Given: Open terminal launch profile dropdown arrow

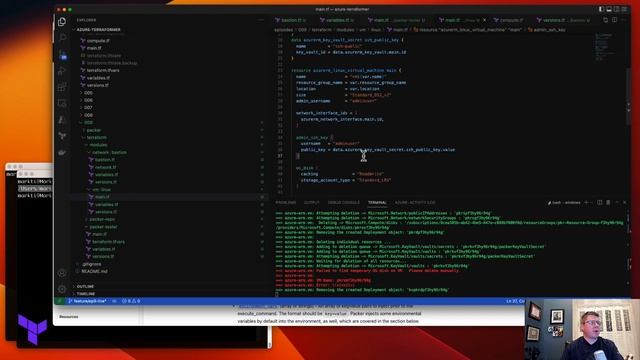Looking at the screenshot, I should (592, 202).
